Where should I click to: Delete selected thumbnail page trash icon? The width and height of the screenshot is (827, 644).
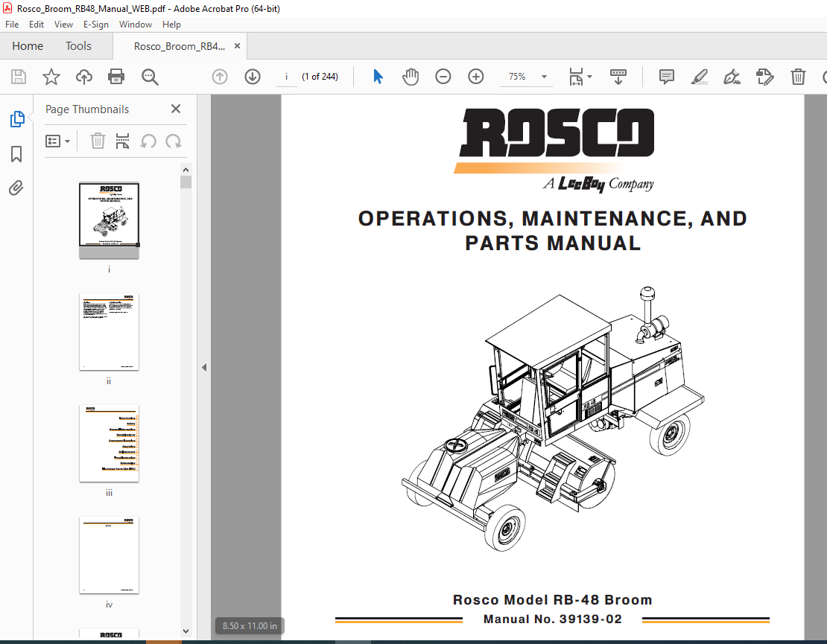[x=98, y=141]
